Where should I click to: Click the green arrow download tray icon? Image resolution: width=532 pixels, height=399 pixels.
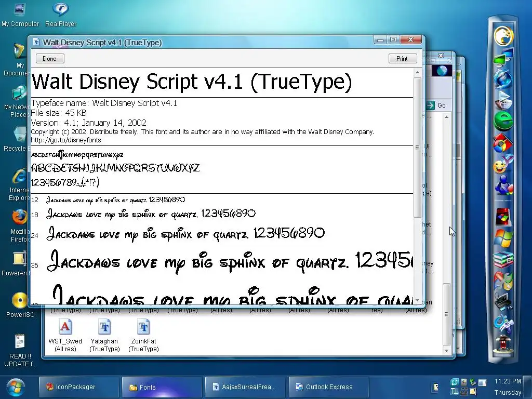[472, 382]
